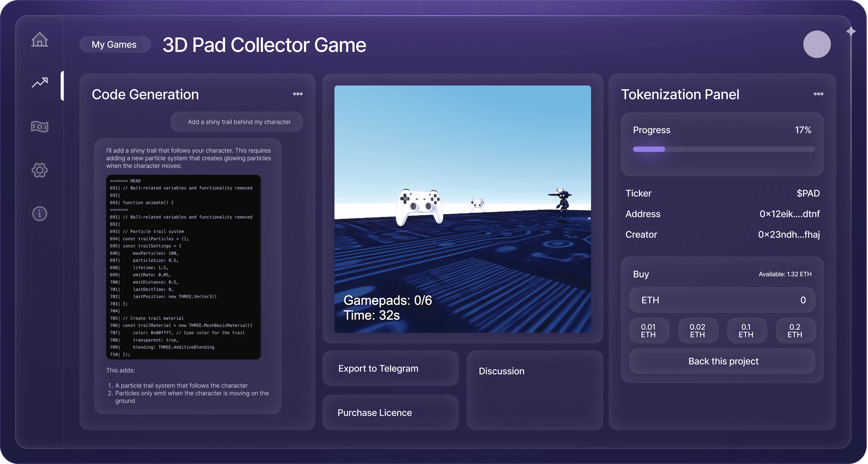Viewport: 868px width, 464px height.
Task: Click the info circle sidebar icon
Action: [40, 213]
